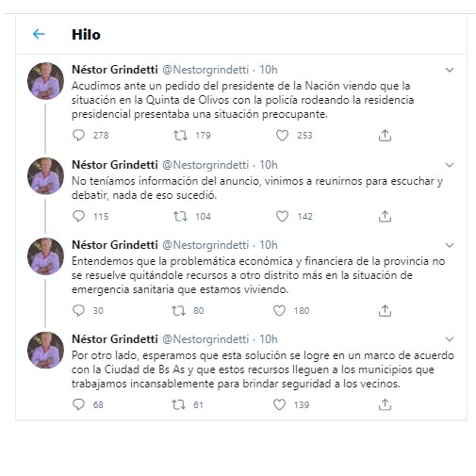This screenshot has height=476, width=476.
Task: Reply to tweet with 115 comments
Action: coord(78,216)
